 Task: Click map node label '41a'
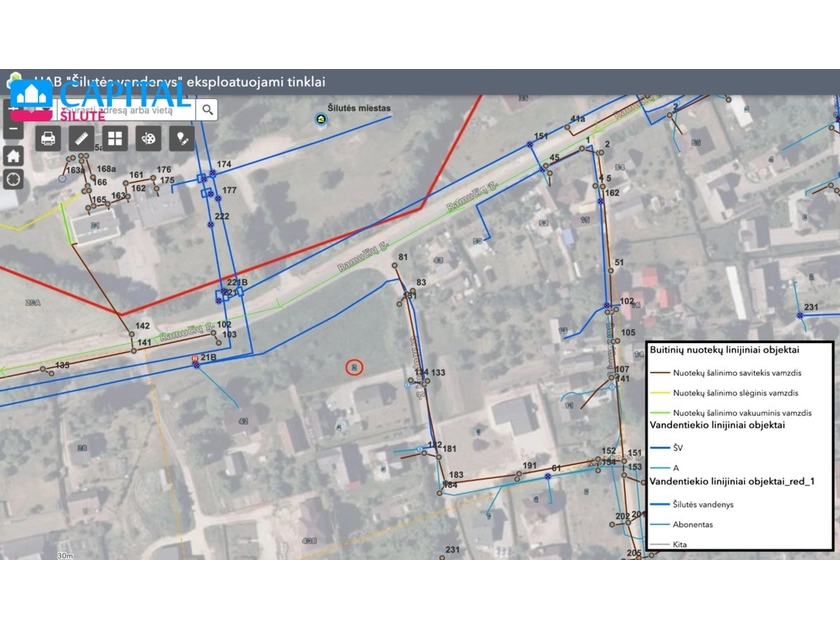[x=578, y=119]
